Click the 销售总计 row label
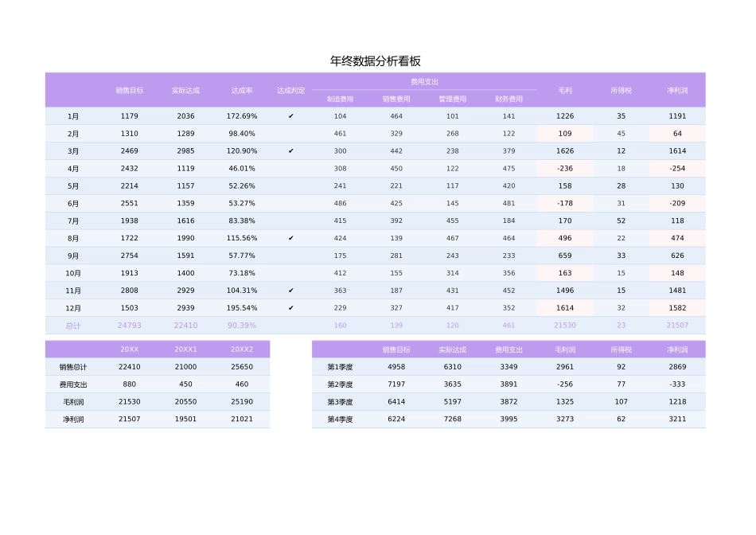The height and width of the screenshot is (535, 756). pyautogui.click(x=73, y=368)
